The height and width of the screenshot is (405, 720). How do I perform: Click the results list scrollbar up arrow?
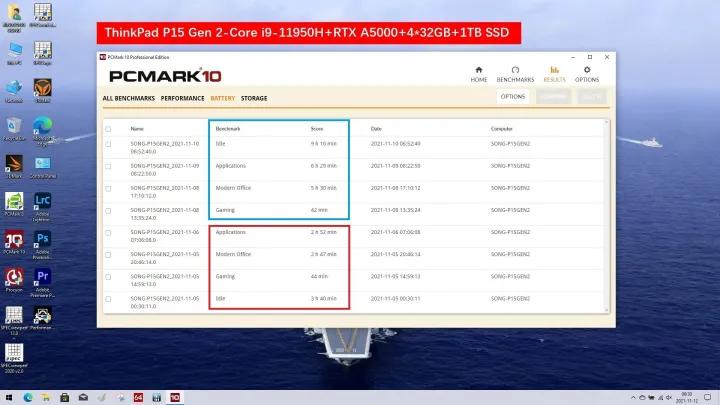[x=607, y=123]
